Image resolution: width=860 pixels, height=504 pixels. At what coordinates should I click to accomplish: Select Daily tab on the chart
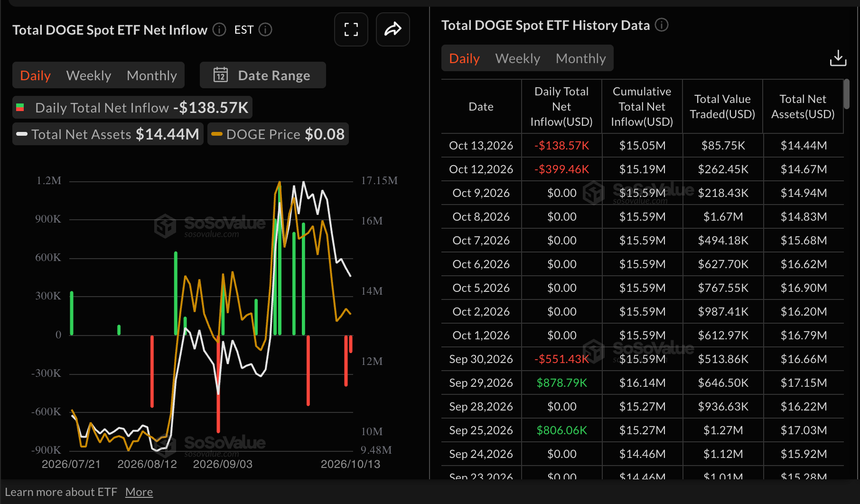coord(36,75)
